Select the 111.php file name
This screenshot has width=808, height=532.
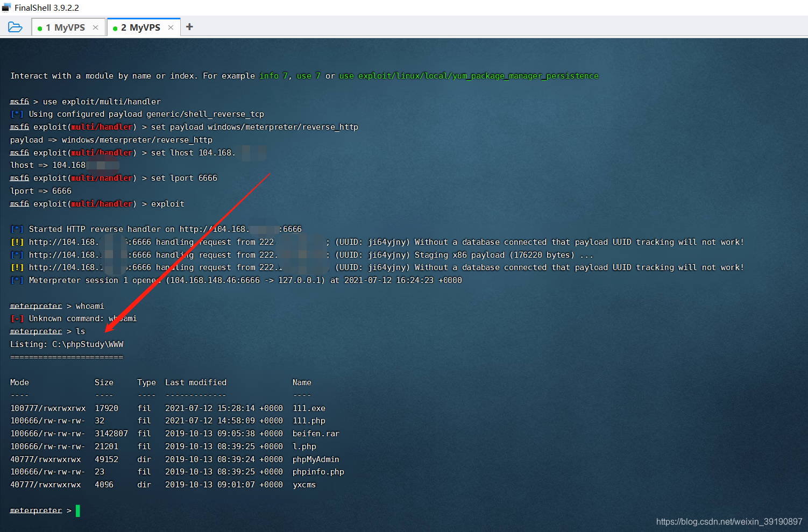point(309,421)
